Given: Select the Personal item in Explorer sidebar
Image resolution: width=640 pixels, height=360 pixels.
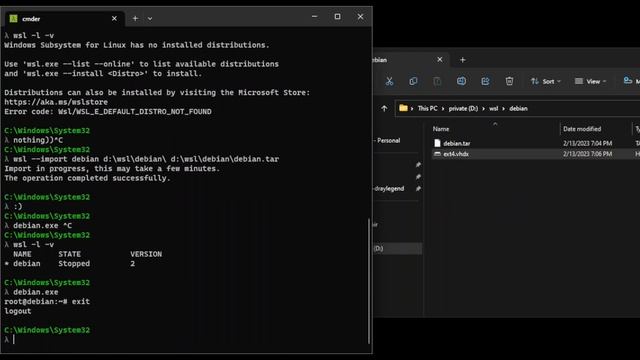Looking at the screenshot, I should [388, 140].
